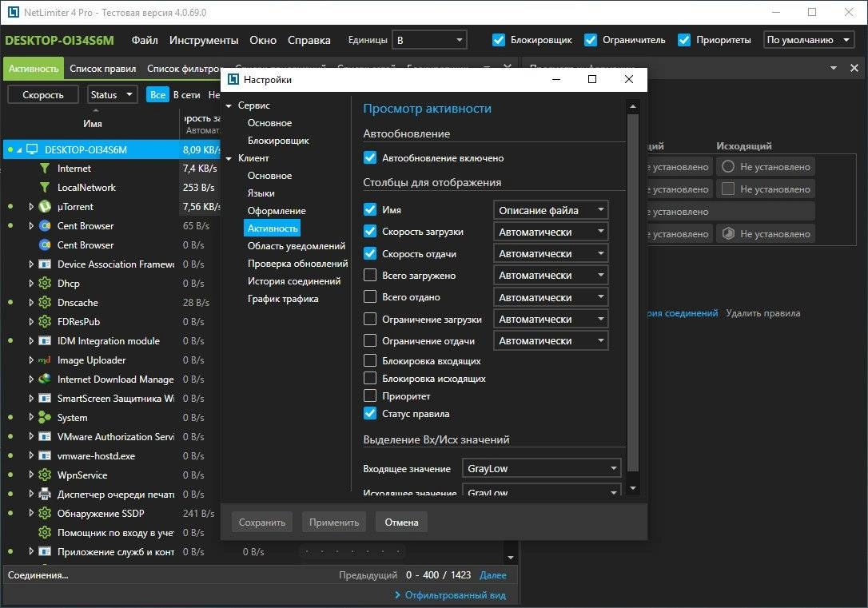
Task: Open the dropdown next to Всего отдано
Action: click(x=551, y=297)
